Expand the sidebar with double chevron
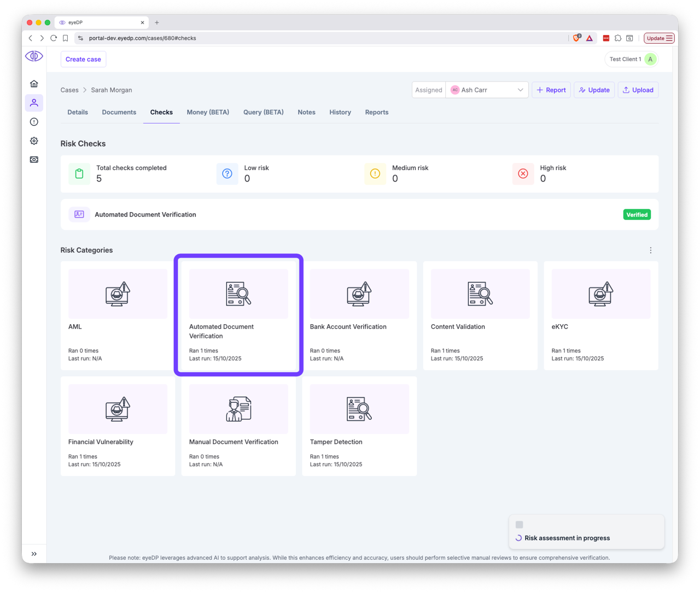Screen dimensions: 700x592 coord(34,554)
